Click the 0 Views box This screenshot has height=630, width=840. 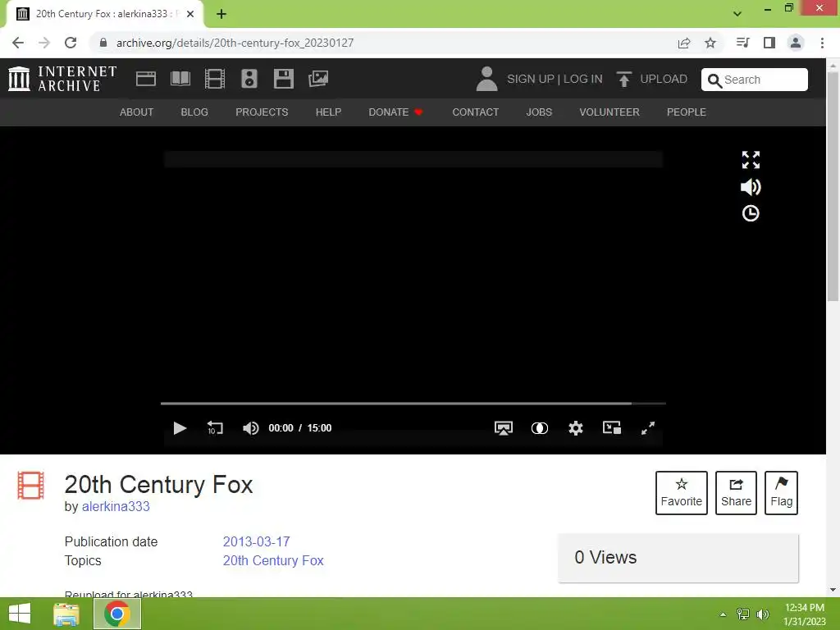(678, 558)
